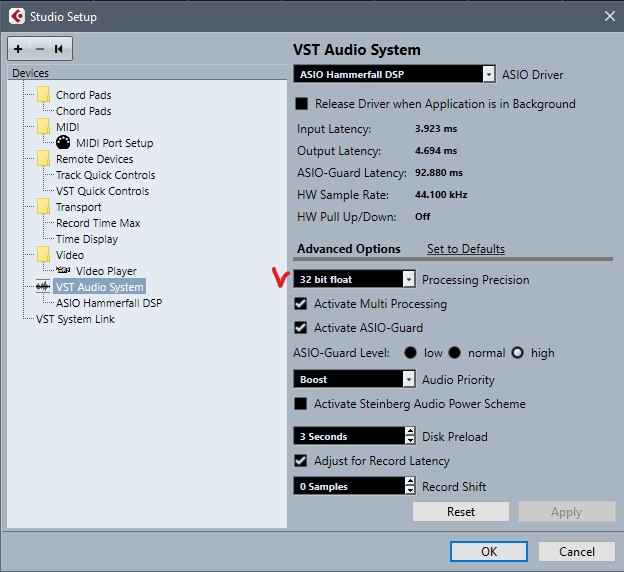624x572 pixels.
Task: Click the Video Player camera icon
Action: tap(63, 270)
